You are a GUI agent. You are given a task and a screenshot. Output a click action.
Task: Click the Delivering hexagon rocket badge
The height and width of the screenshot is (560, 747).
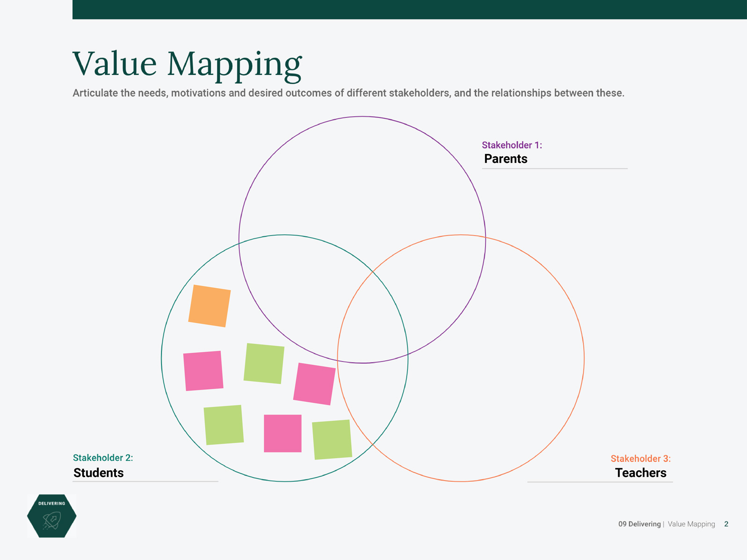pos(52,516)
